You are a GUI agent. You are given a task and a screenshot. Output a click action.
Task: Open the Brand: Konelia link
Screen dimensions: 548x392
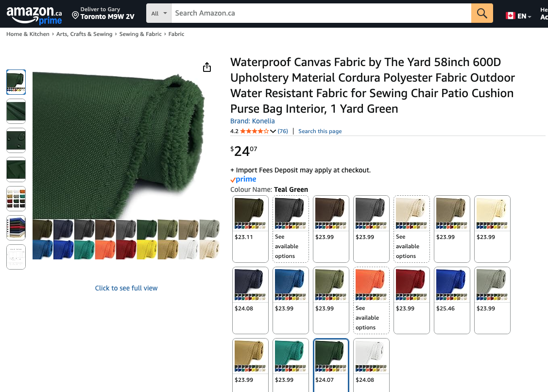pyautogui.click(x=253, y=121)
